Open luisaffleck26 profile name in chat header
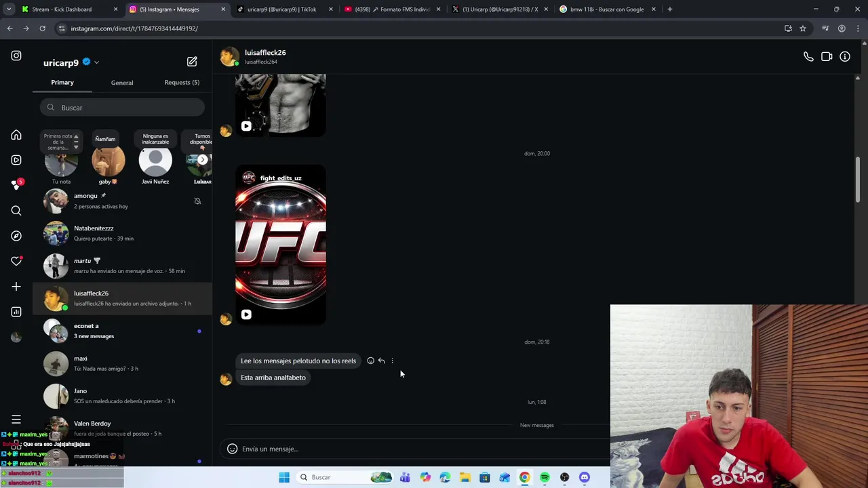The image size is (868, 488). pyautogui.click(x=265, y=52)
